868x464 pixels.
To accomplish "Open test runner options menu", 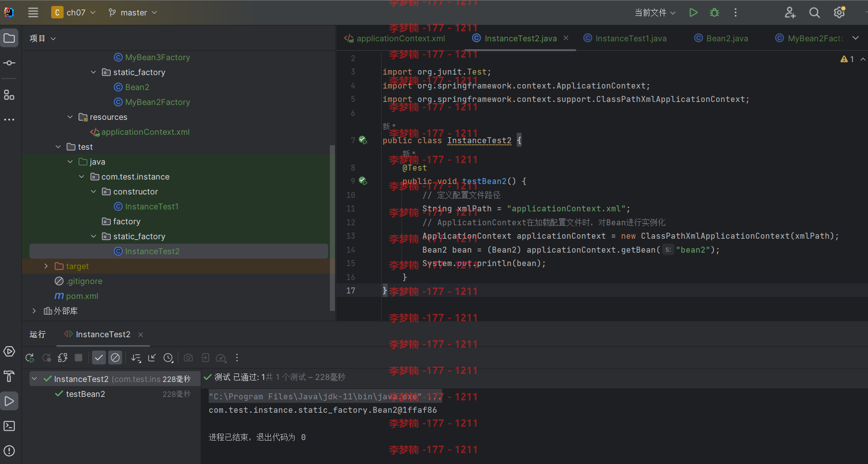I will (237, 358).
